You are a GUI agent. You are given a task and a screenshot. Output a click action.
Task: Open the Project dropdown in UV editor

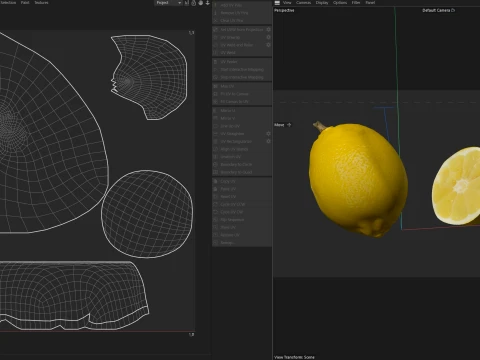(x=168, y=3)
